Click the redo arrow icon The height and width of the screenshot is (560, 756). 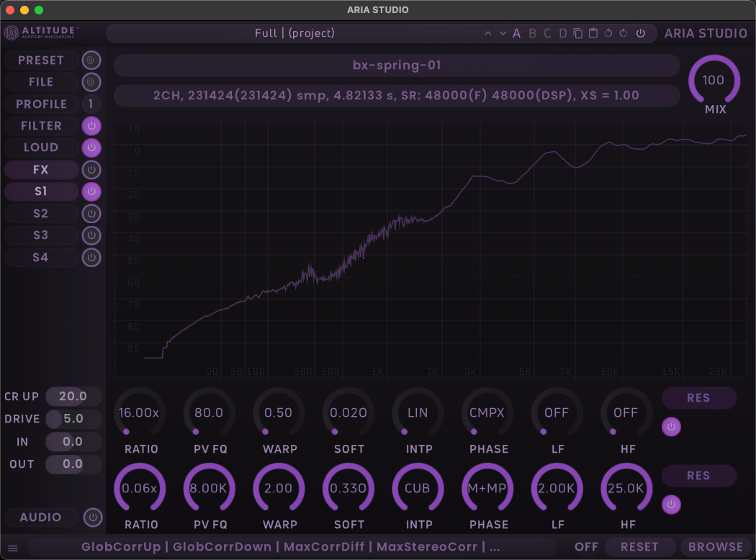624,33
